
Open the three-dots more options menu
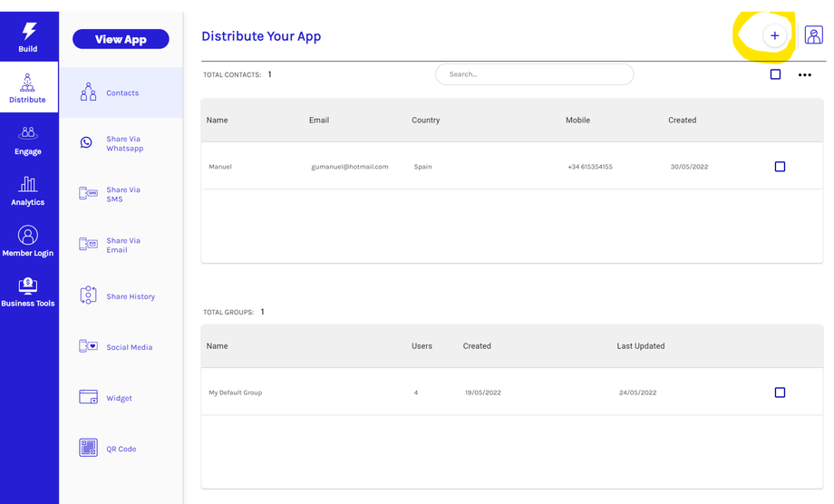point(804,75)
